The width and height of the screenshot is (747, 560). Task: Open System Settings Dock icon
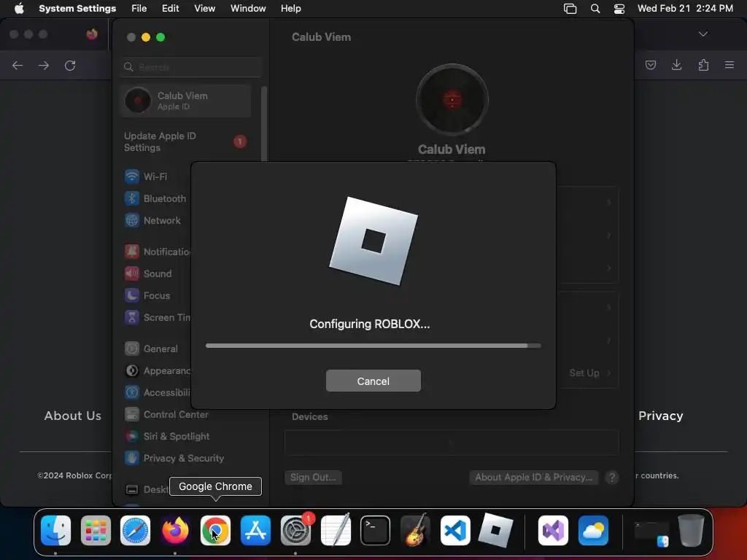[x=295, y=531]
